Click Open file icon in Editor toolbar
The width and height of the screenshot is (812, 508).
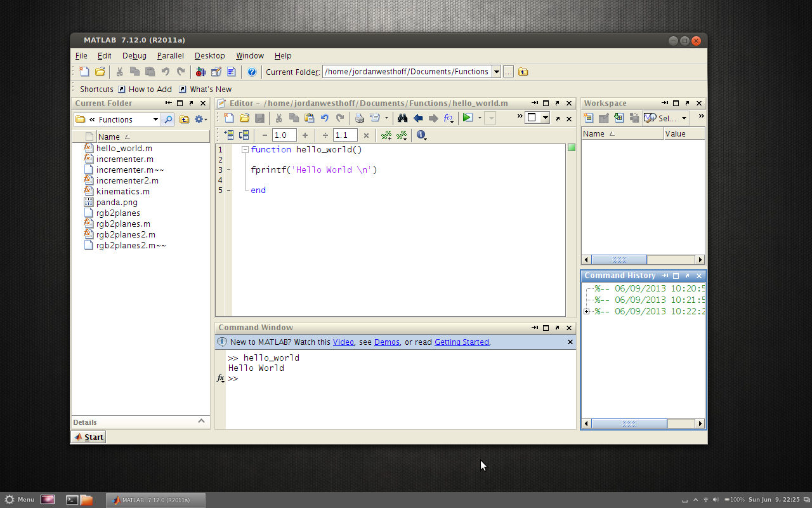pos(244,118)
